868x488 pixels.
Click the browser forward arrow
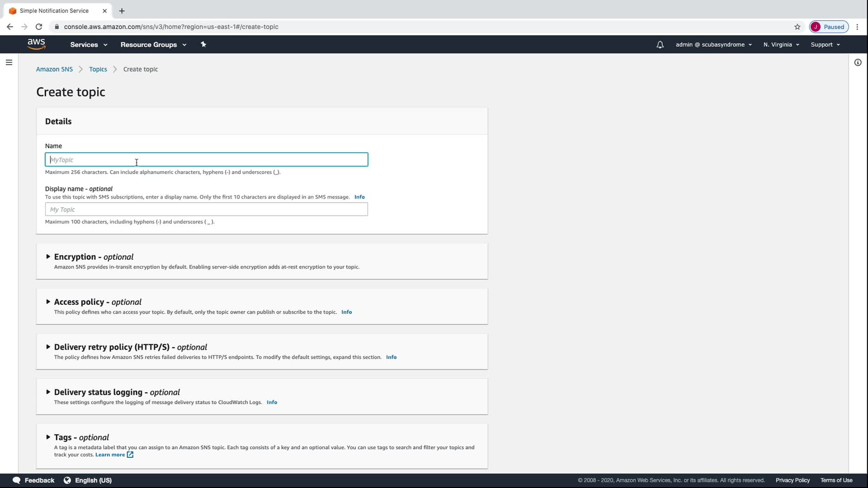point(24,26)
